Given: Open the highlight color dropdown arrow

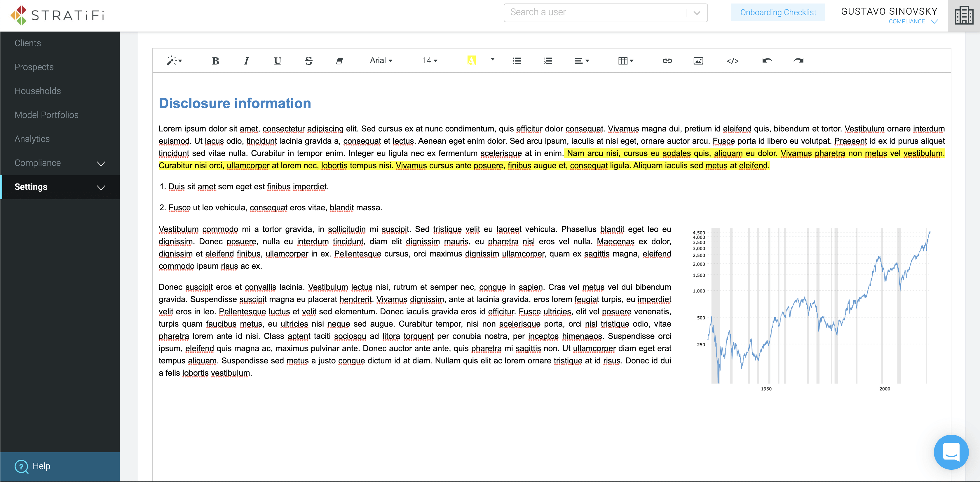Looking at the screenshot, I should click(493, 59).
